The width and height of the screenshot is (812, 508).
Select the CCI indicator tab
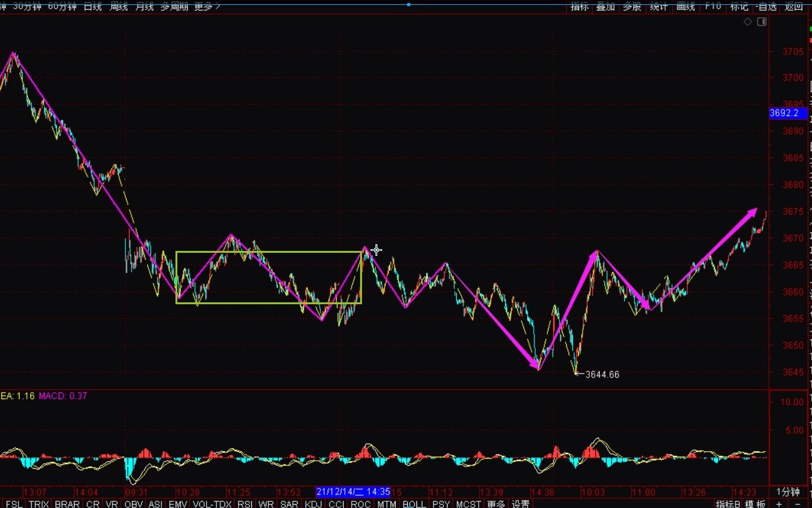coord(336,504)
